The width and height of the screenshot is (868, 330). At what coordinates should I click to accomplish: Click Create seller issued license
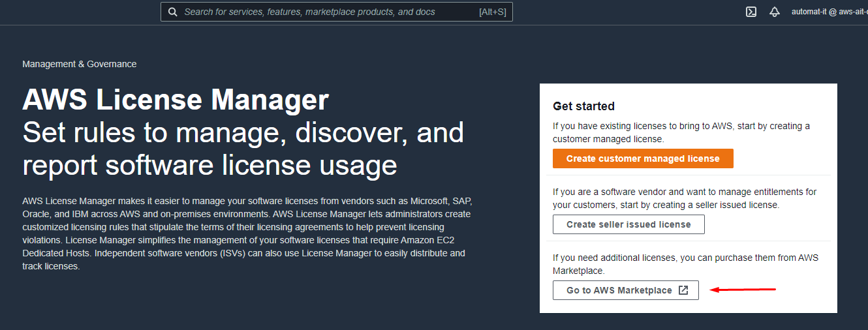[628, 224]
